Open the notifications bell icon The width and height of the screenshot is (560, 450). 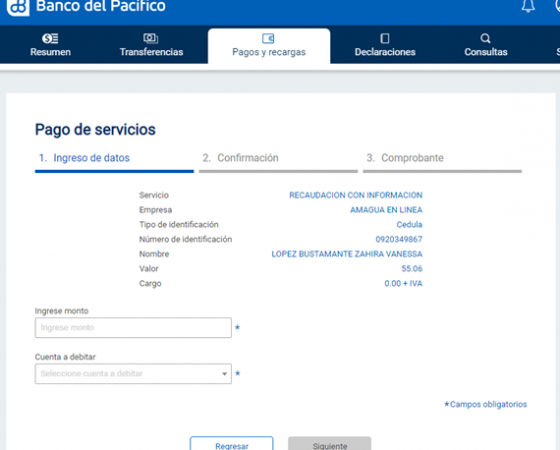(528, 6)
